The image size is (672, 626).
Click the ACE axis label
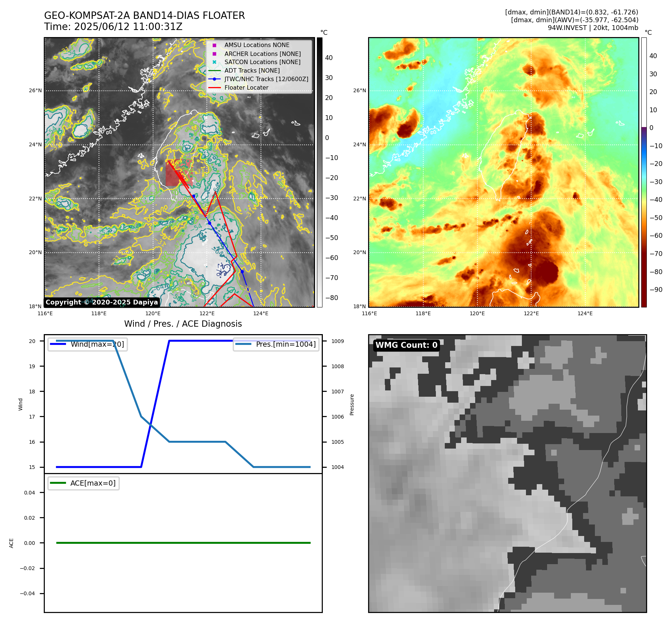11,543
